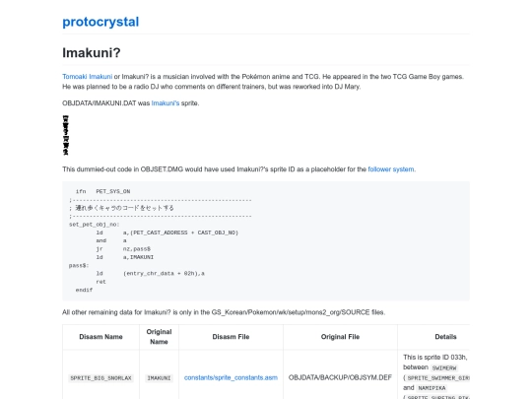
Task: Open constants/sprite_constants.asm link
Action: click(231, 377)
